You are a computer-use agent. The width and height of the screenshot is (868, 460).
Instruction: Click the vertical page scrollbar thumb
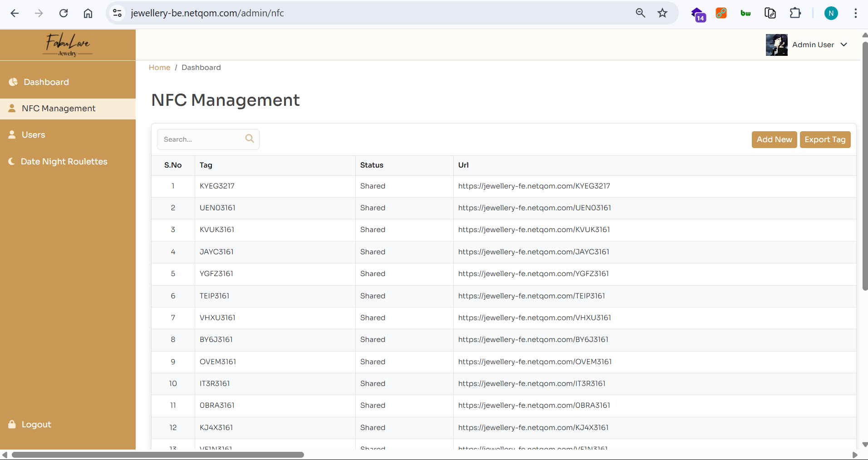(x=865, y=166)
